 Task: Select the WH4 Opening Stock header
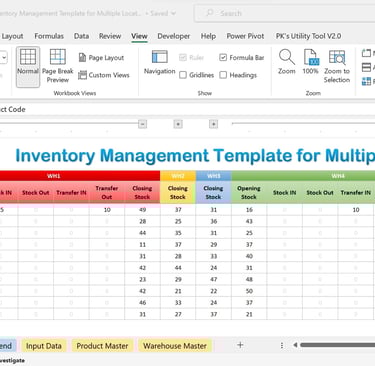click(x=249, y=192)
